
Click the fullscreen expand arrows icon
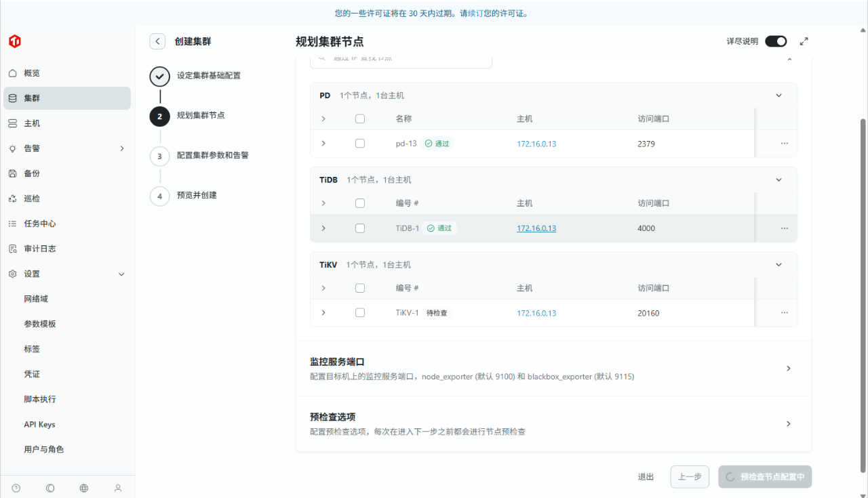point(804,41)
